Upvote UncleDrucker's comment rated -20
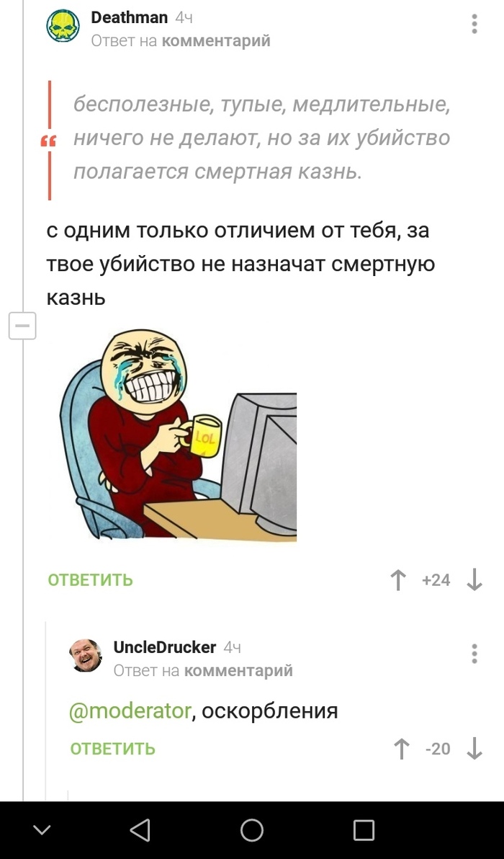This screenshot has height=859, width=504. coord(402,748)
